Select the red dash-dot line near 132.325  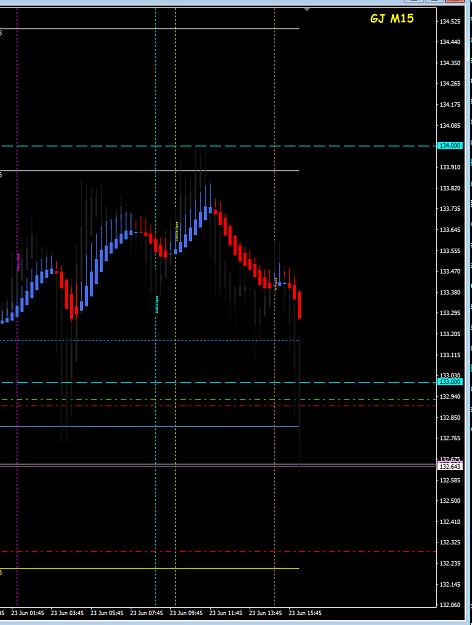(218, 551)
